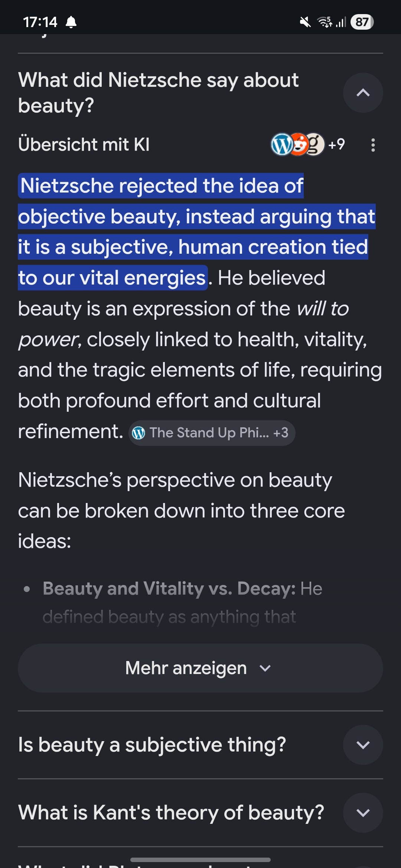Click Mehr anzeigen button
The width and height of the screenshot is (401, 868).
200,668
